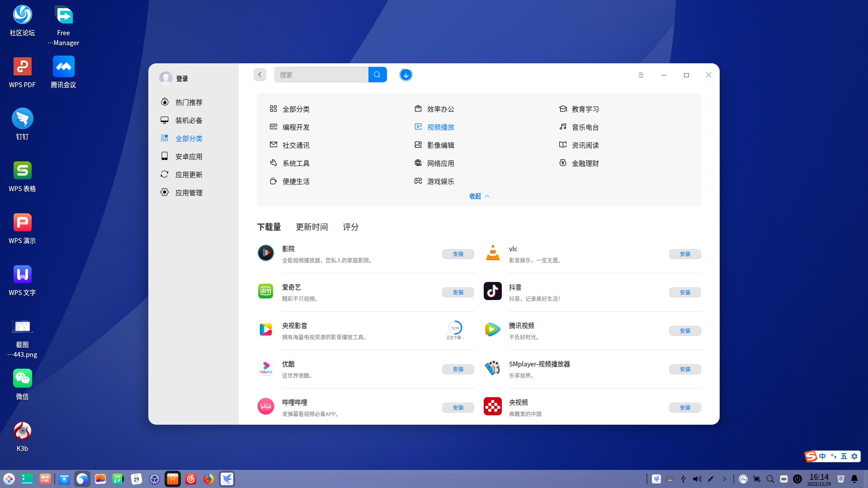Open the 影像编辑 category
The width and height of the screenshot is (868, 488).
441,145
